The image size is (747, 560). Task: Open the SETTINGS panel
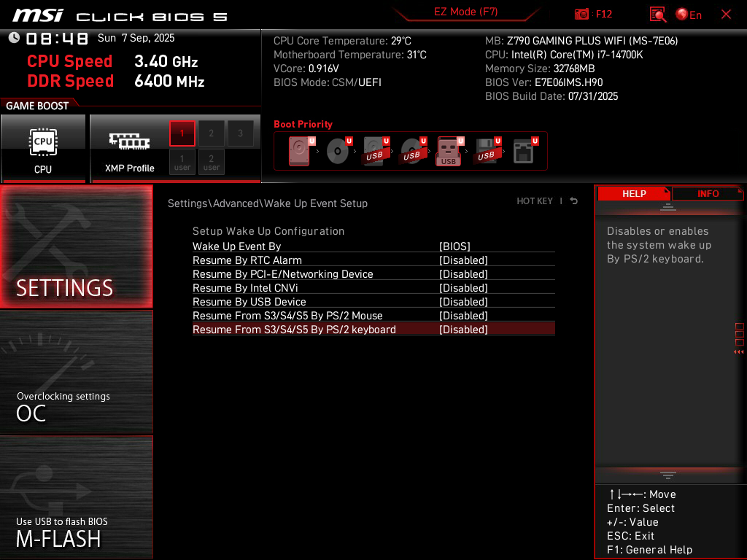[76, 246]
